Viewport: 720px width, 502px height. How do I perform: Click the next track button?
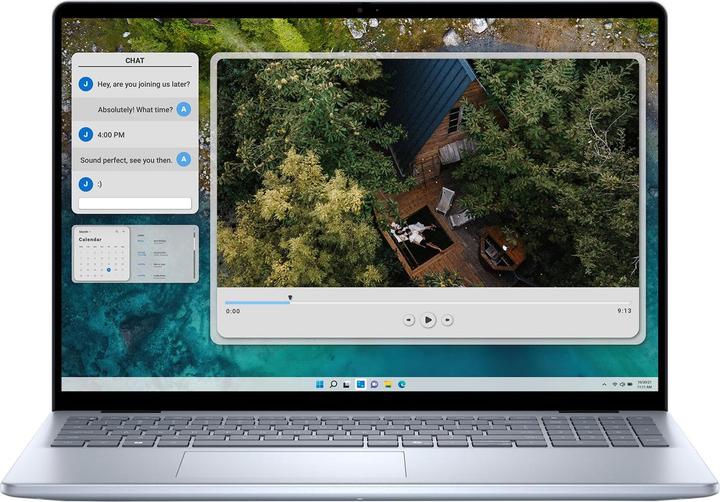(447, 320)
